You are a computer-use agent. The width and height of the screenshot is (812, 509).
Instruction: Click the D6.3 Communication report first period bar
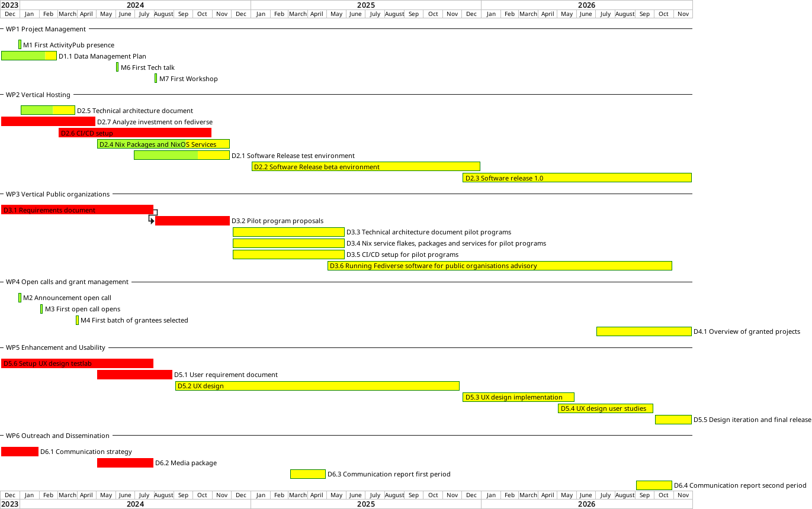point(307,474)
